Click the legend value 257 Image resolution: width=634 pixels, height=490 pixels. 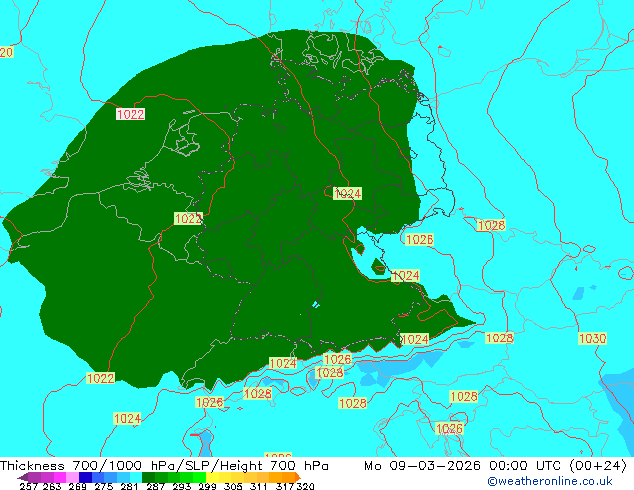click(28, 486)
